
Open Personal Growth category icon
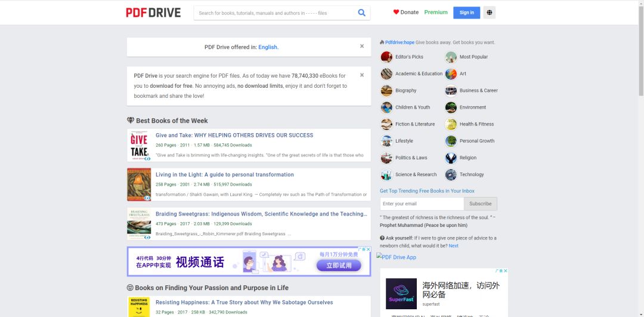pyautogui.click(x=451, y=141)
